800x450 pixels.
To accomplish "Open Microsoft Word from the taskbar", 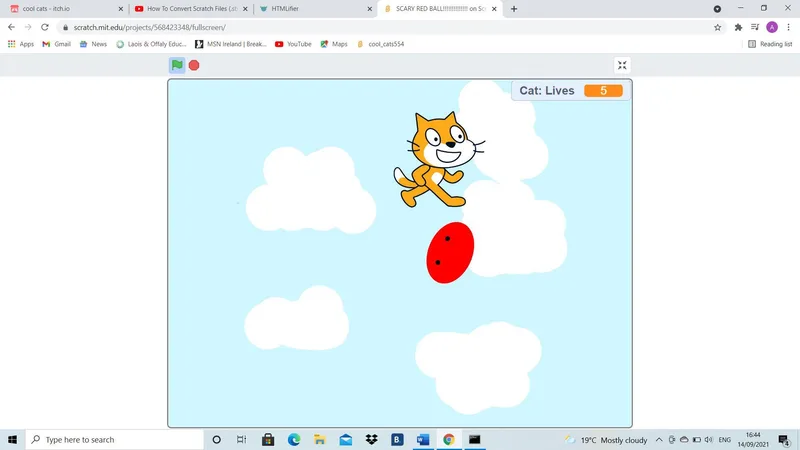I will tap(423, 440).
